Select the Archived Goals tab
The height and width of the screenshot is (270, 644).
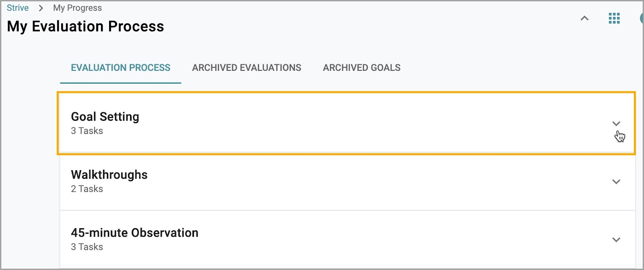click(361, 68)
